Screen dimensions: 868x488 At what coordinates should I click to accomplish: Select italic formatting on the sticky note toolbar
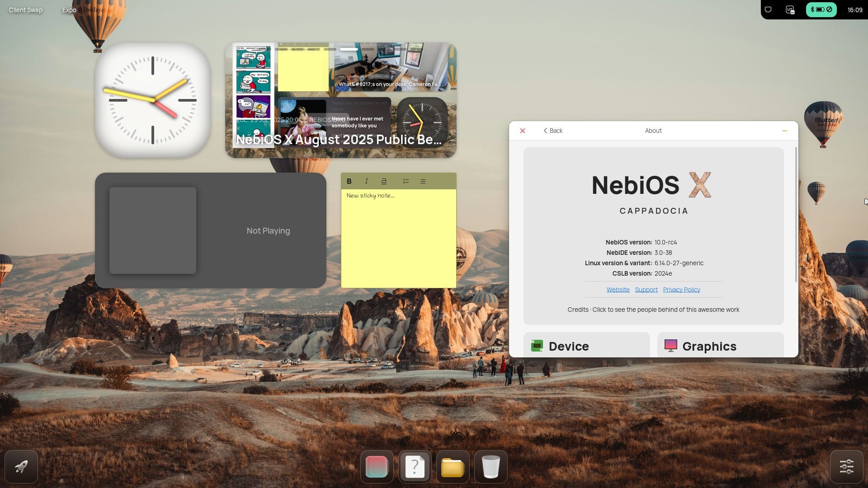click(366, 181)
